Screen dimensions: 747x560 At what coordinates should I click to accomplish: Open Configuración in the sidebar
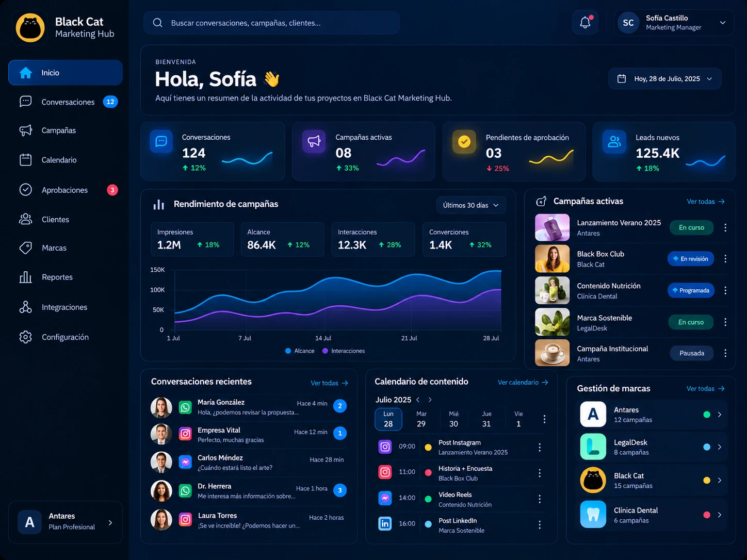(x=66, y=337)
